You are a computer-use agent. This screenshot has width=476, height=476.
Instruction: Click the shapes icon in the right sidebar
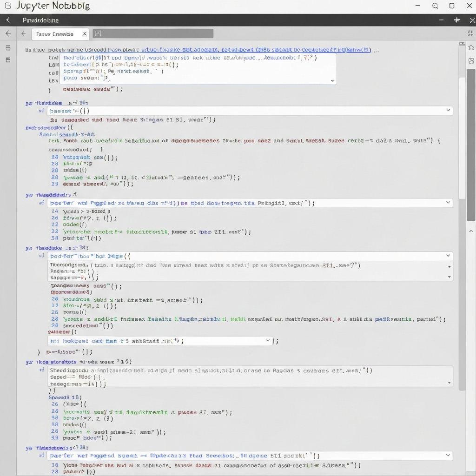click(x=471, y=60)
